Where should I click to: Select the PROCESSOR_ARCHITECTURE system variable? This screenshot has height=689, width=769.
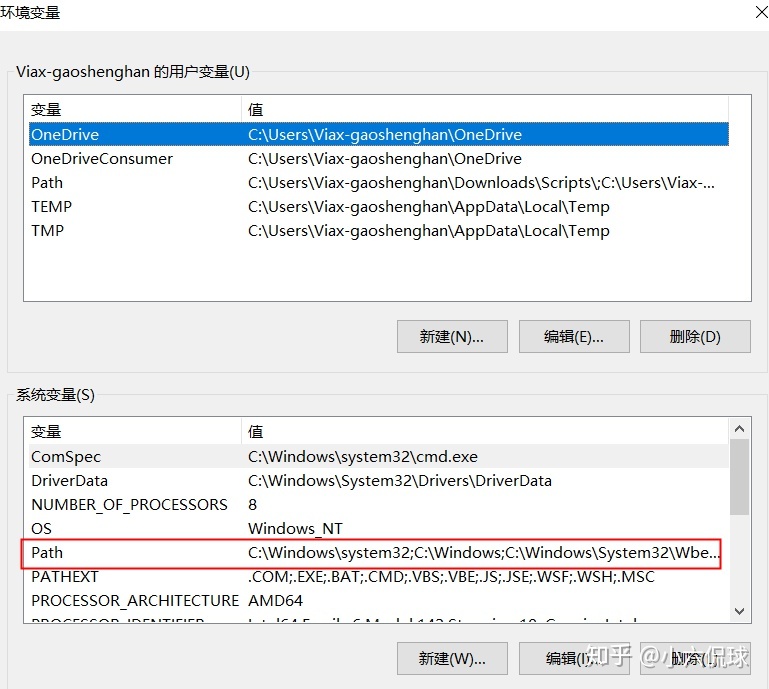[x=379, y=600]
